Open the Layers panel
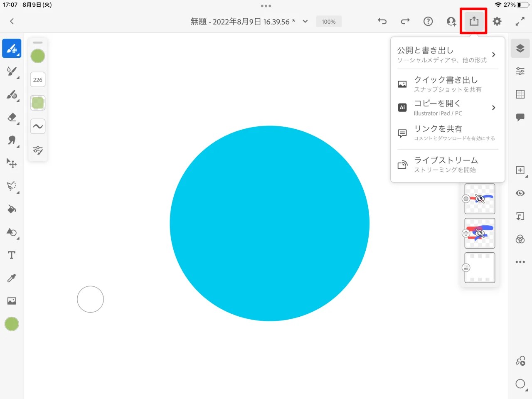 pos(520,48)
